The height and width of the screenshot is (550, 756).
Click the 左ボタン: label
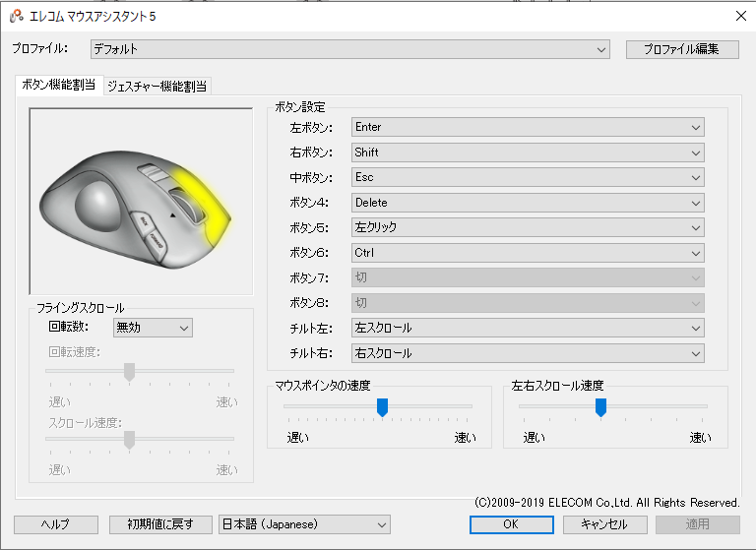click(311, 128)
